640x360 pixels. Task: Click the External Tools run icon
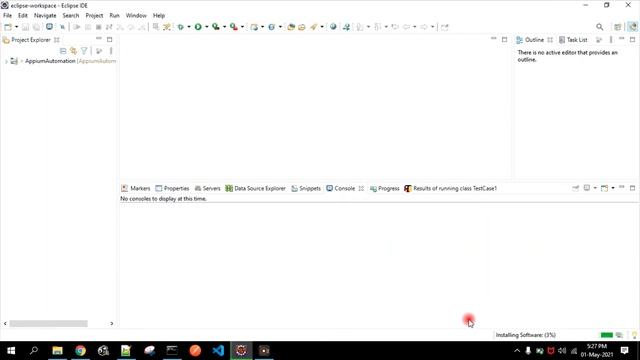(x=233, y=27)
